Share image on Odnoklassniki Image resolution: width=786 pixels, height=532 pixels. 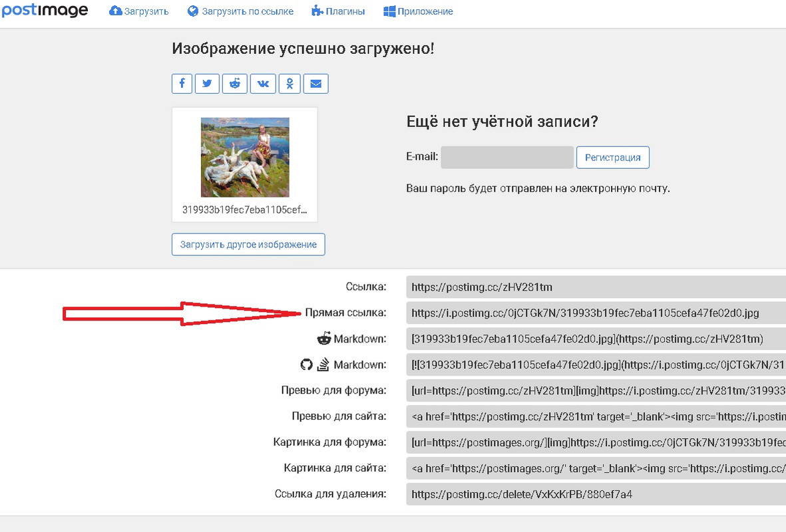290,84
